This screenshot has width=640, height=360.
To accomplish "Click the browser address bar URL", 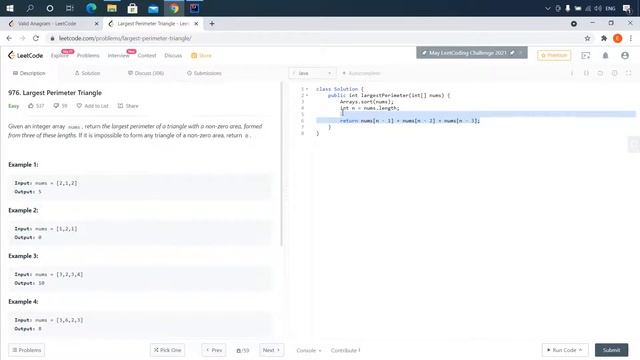I will click(x=125, y=38).
